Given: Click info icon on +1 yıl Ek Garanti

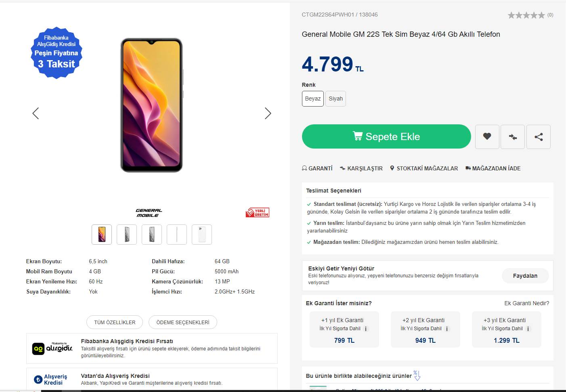Looking at the screenshot, I should tap(366, 329).
